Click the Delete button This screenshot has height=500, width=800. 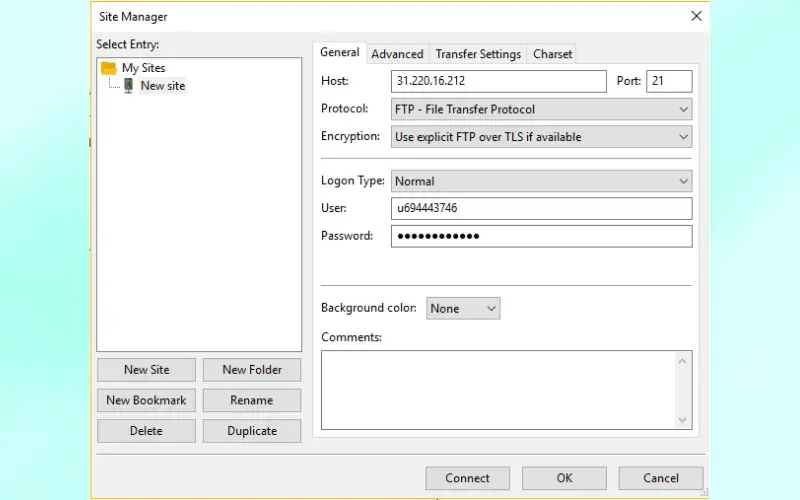[x=146, y=431]
